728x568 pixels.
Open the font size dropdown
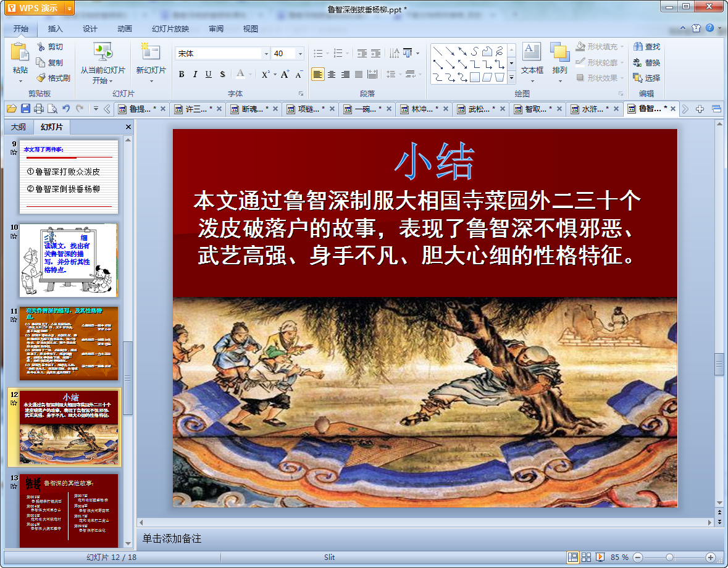click(300, 54)
